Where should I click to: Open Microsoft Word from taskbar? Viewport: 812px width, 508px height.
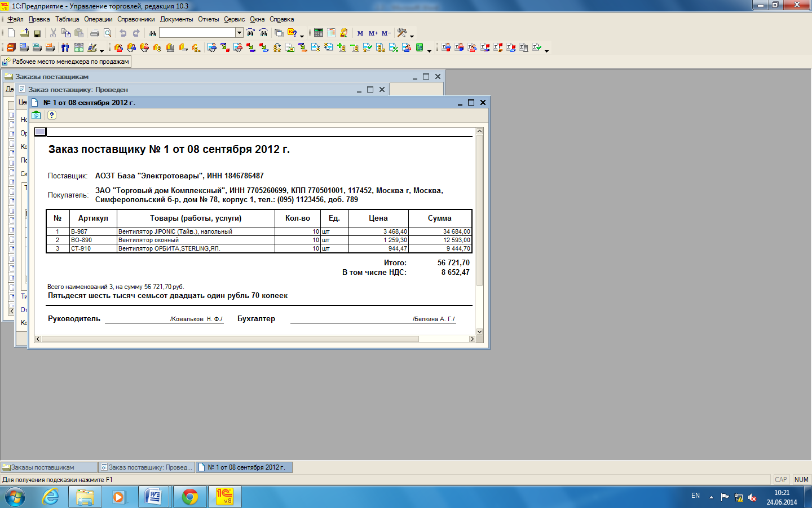coord(155,497)
